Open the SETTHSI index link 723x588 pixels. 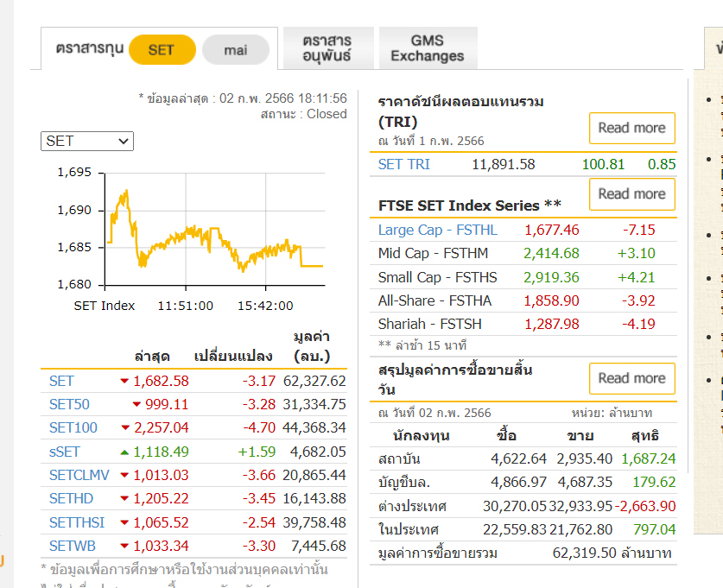tap(77, 522)
